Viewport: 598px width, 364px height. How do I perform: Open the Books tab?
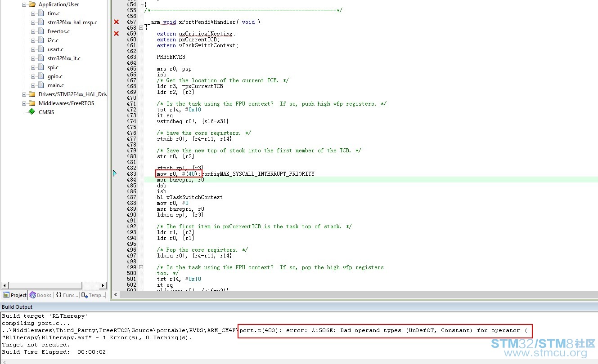(40, 295)
